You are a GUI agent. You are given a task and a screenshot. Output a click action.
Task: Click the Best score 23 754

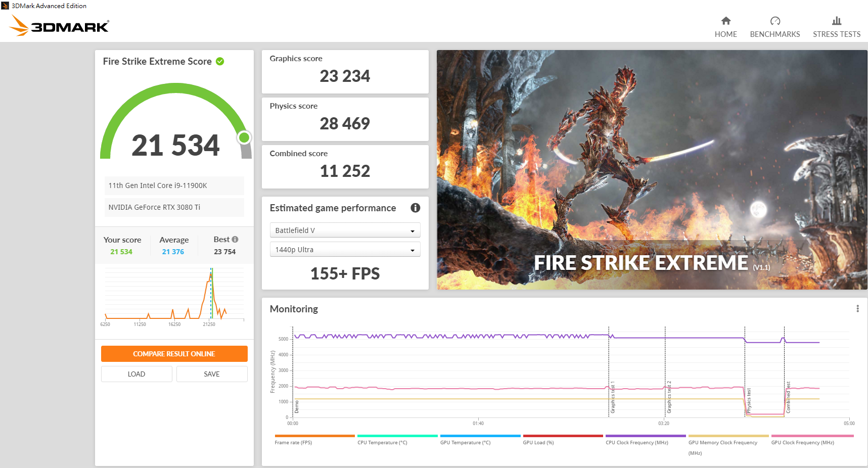coord(224,252)
